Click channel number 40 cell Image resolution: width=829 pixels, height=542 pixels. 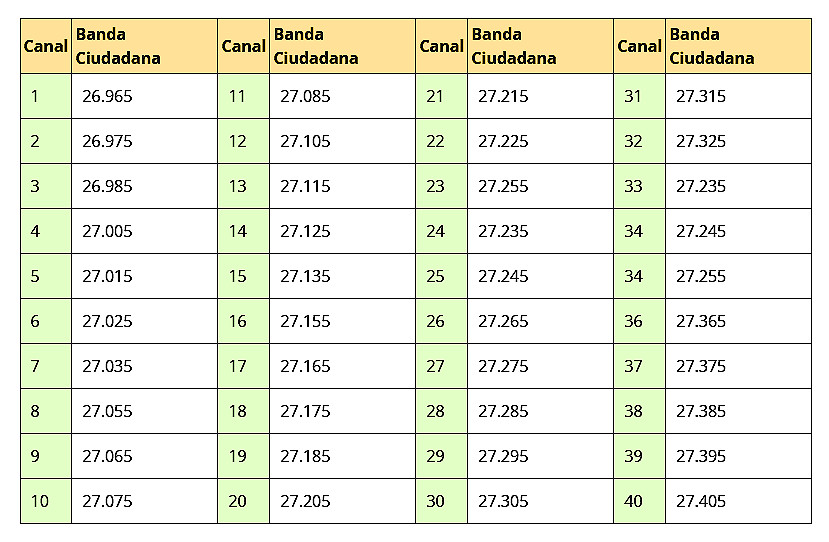(633, 501)
